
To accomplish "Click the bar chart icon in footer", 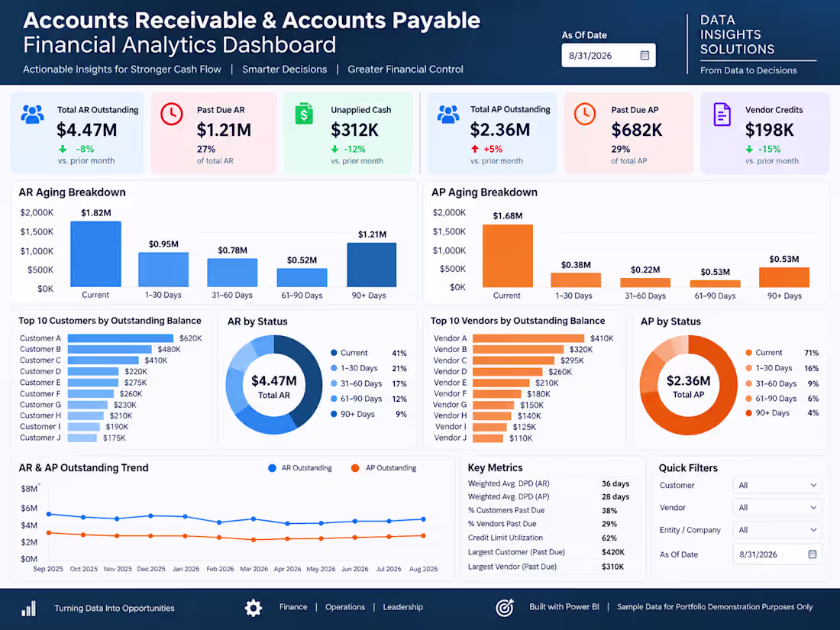I will click(x=28, y=608).
